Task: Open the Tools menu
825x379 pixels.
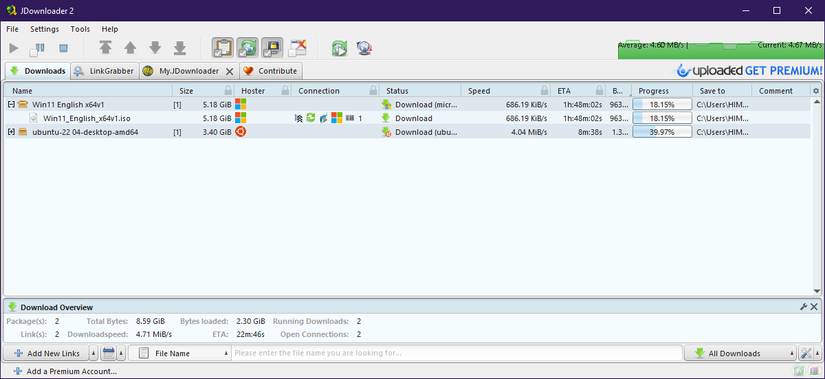Action: click(x=80, y=29)
